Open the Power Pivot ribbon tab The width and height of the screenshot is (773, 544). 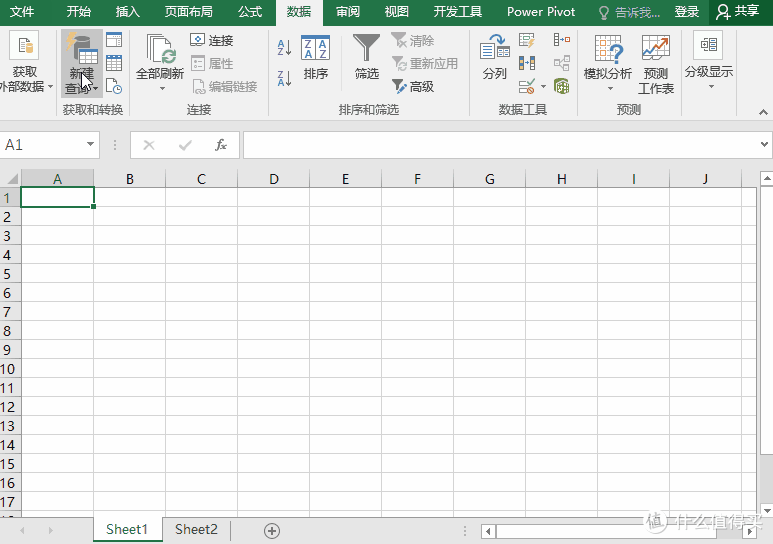[x=541, y=12]
